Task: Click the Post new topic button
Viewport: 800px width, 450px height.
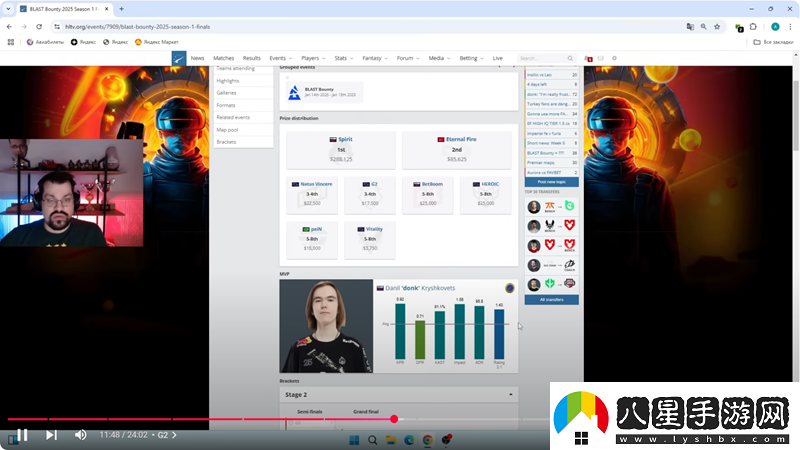Action: pyautogui.click(x=552, y=182)
